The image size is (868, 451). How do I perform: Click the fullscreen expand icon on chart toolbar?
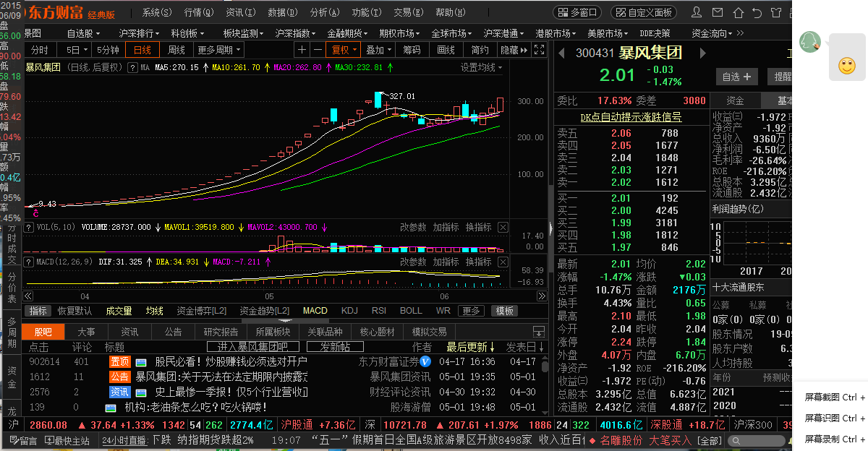click(x=538, y=50)
